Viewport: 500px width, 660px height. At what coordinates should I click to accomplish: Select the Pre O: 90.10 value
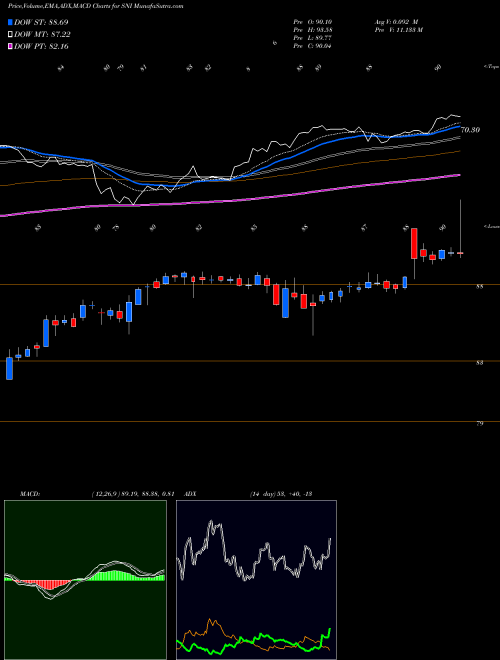point(312,22)
